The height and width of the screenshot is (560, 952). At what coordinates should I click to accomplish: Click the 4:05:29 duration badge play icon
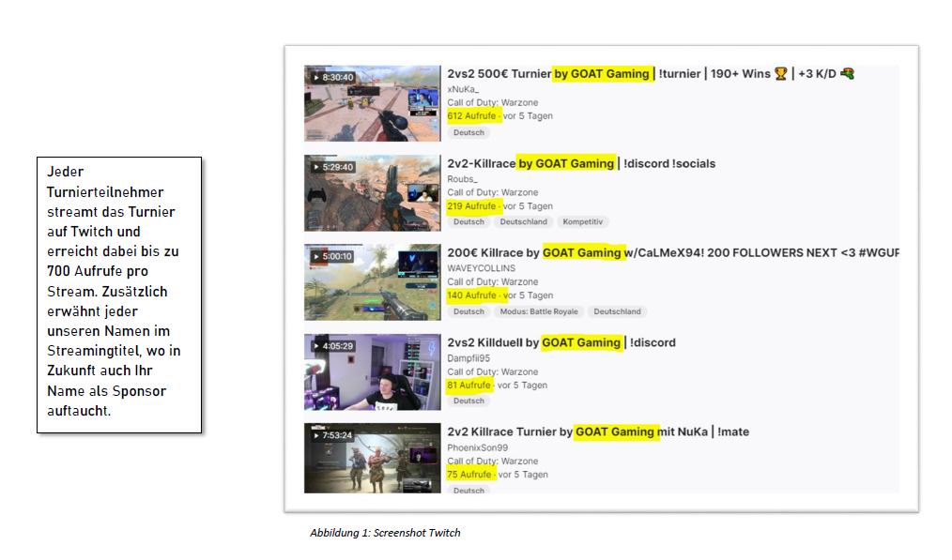tap(316, 346)
